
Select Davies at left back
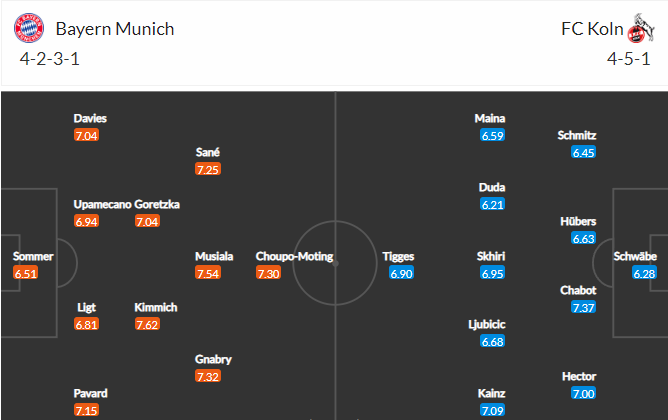click(90, 118)
